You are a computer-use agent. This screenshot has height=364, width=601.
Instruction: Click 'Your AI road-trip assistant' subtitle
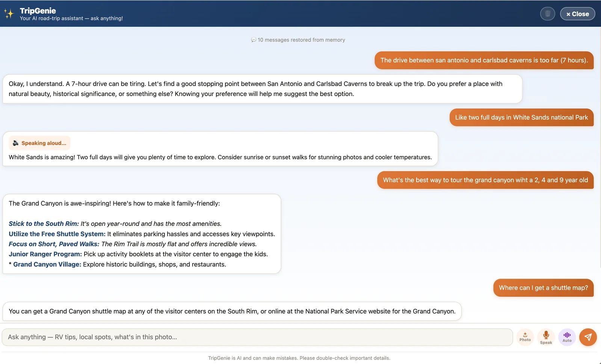click(x=71, y=18)
